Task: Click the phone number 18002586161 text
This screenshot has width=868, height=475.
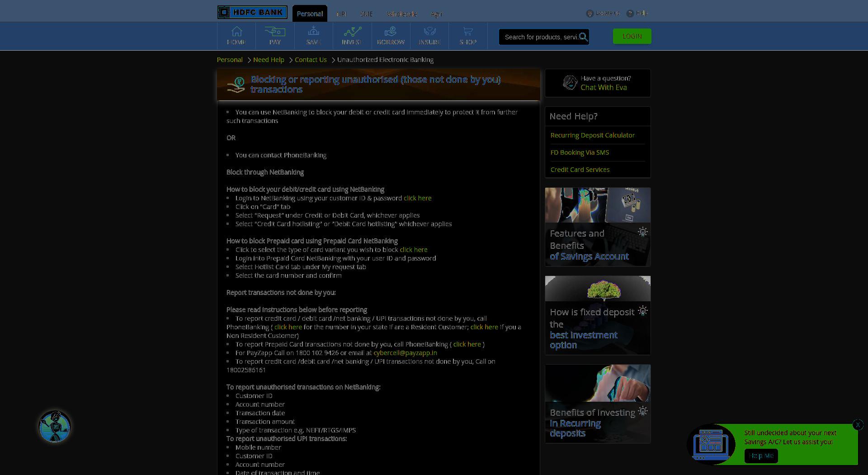Action: coord(246,370)
